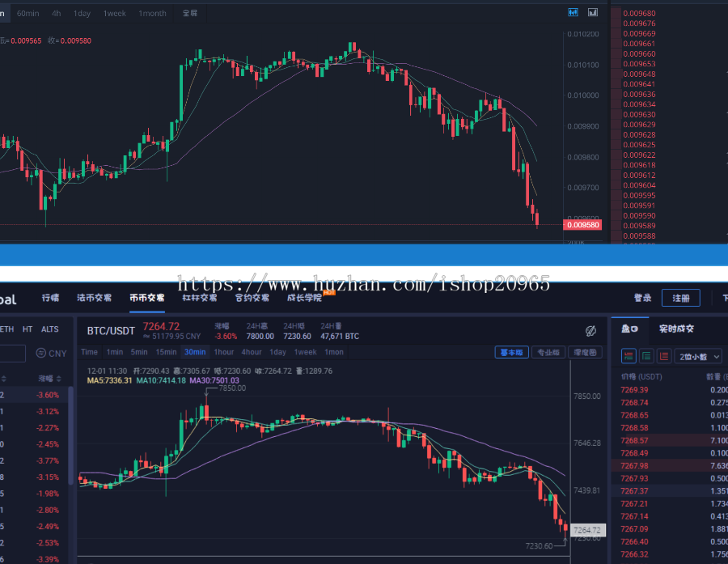Open the 深度图 depth chart view
Viewport: 728px width, 564px height.
(x=586, y=352)
